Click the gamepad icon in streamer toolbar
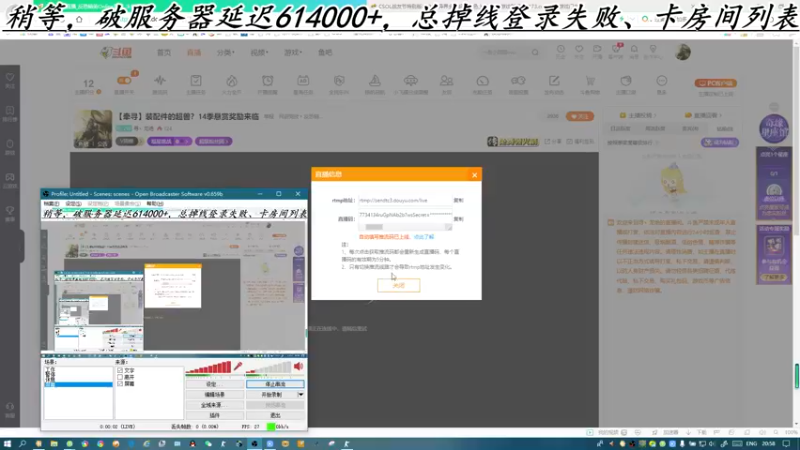The image size is (800, 450). [x=518, y=81]
